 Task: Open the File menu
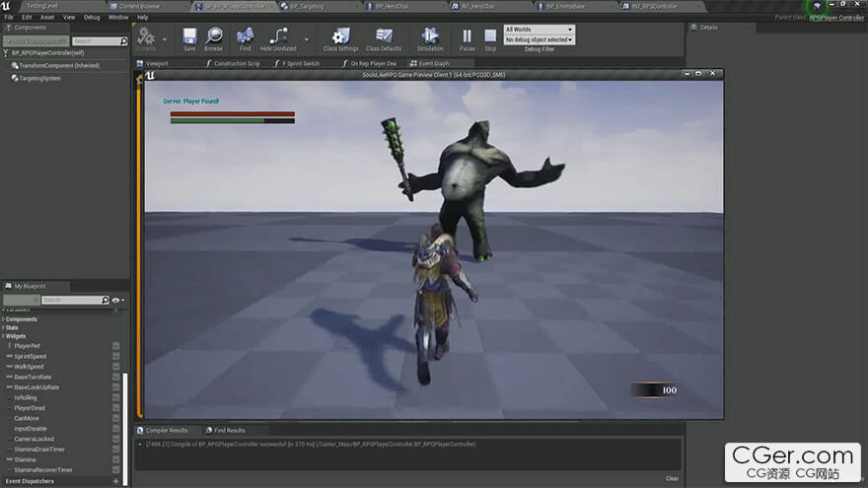coord(9,17)
